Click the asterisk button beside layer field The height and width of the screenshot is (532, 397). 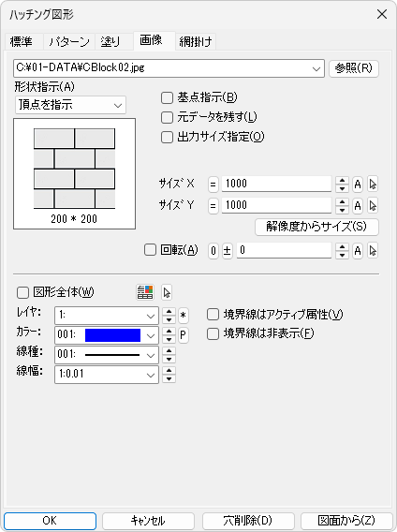click(x=184, y=316)
